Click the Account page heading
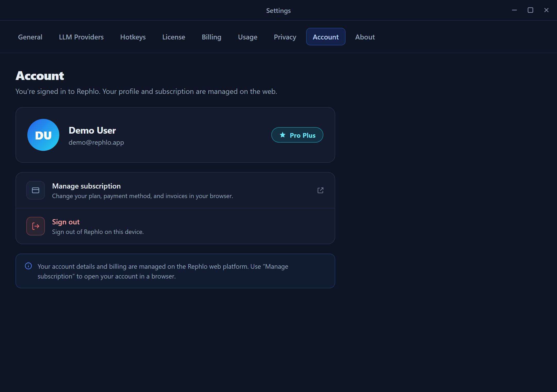 pos(40,76)
